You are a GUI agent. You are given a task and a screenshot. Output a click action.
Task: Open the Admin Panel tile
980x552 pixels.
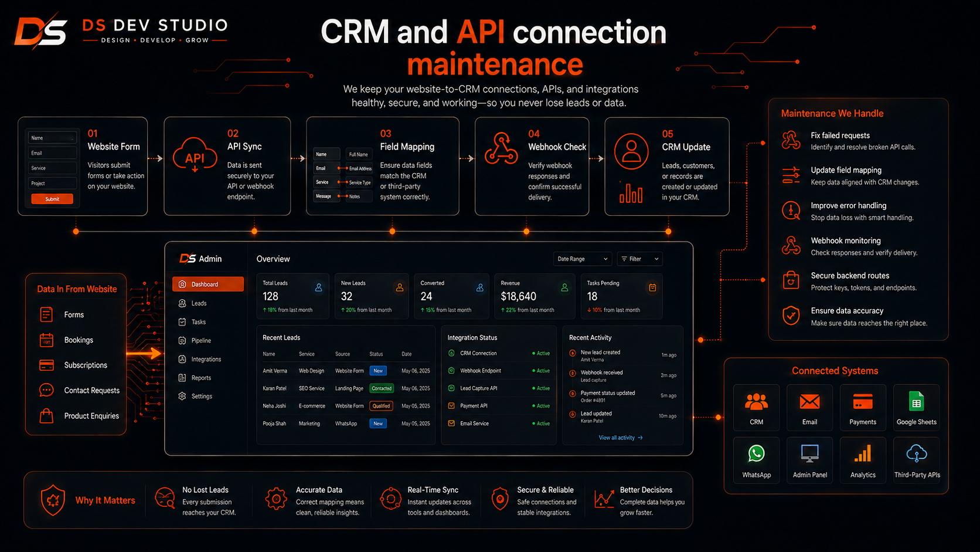tap(809, 460)
